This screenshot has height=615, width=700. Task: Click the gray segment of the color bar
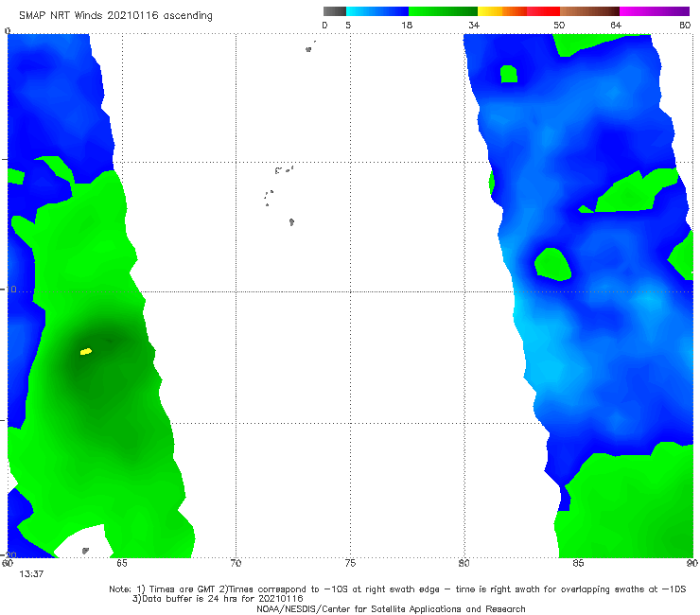[x=335, y=11]
